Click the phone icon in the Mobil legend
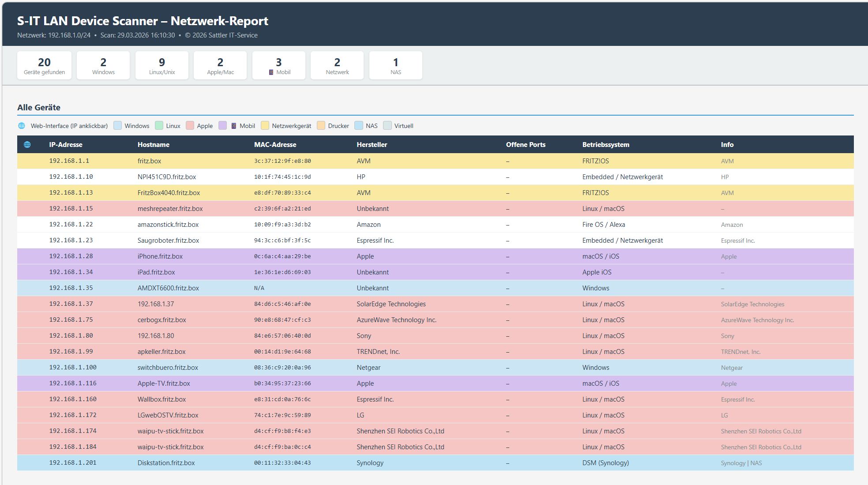 [x=234, y=126]
